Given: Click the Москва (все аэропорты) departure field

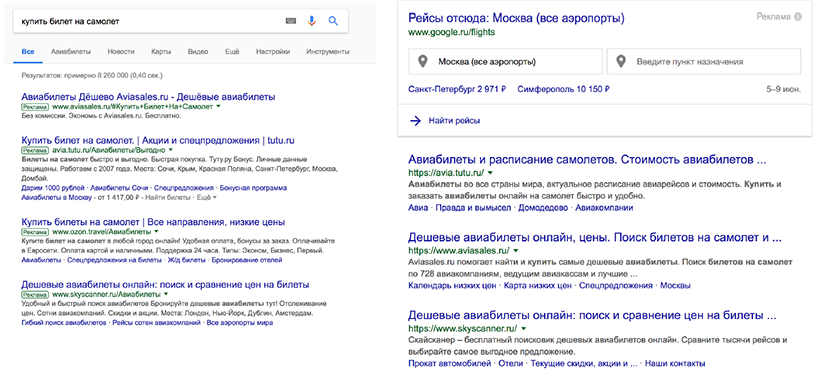Looking at the screenshot, I should [506, 62].
